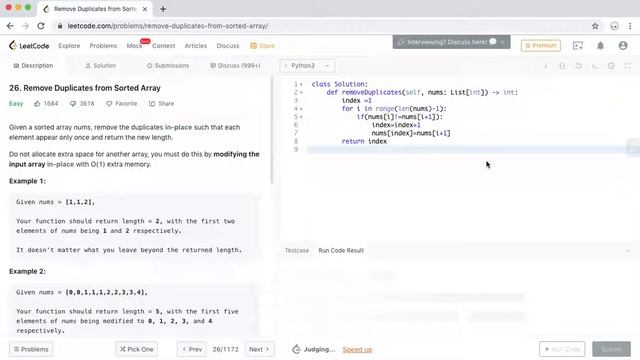Click the Easy difficulty label
This screenshot has height=360, width=640.
(x=16, y=104)
